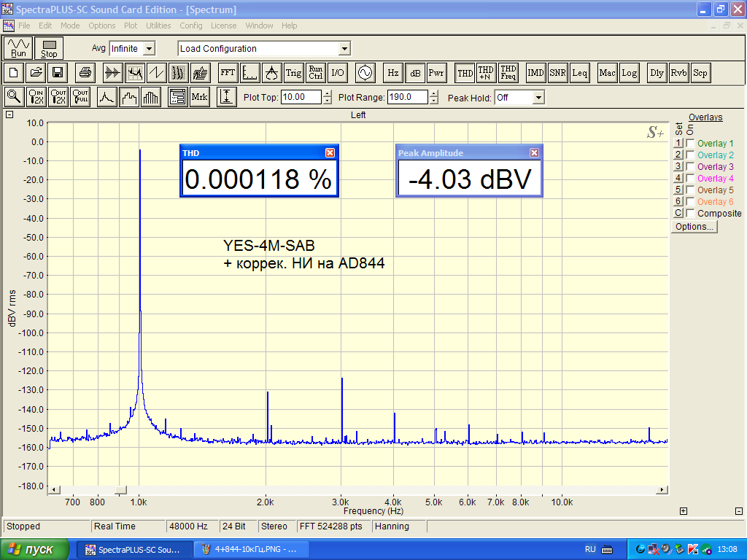
Task: Enable the Overlay 1 checkbox
Action: pyautogui.click(x=690, y=144)
